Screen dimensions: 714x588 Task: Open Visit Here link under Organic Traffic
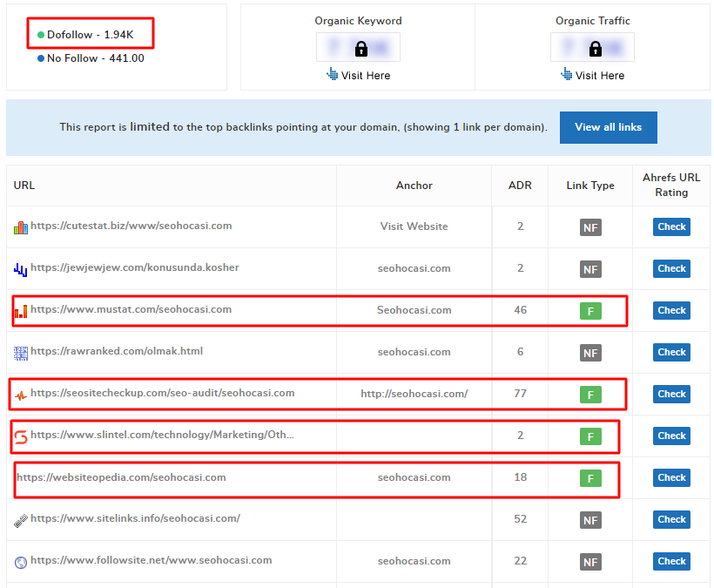(x=600, y=76)
